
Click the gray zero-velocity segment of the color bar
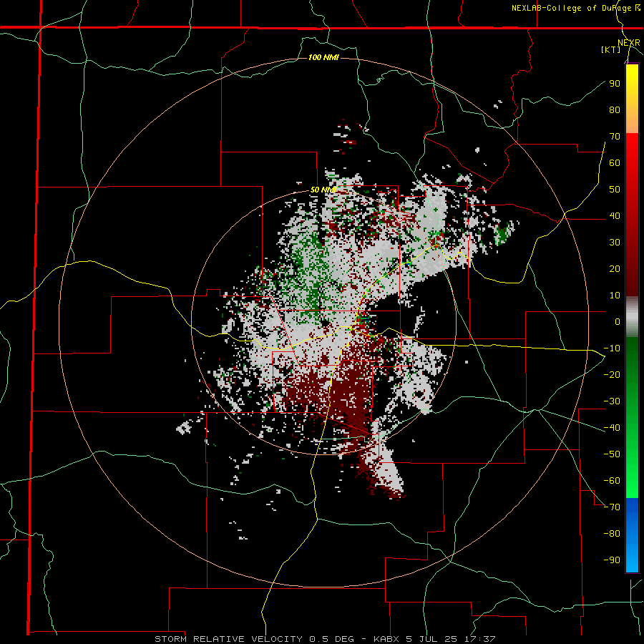click(632, 317)
